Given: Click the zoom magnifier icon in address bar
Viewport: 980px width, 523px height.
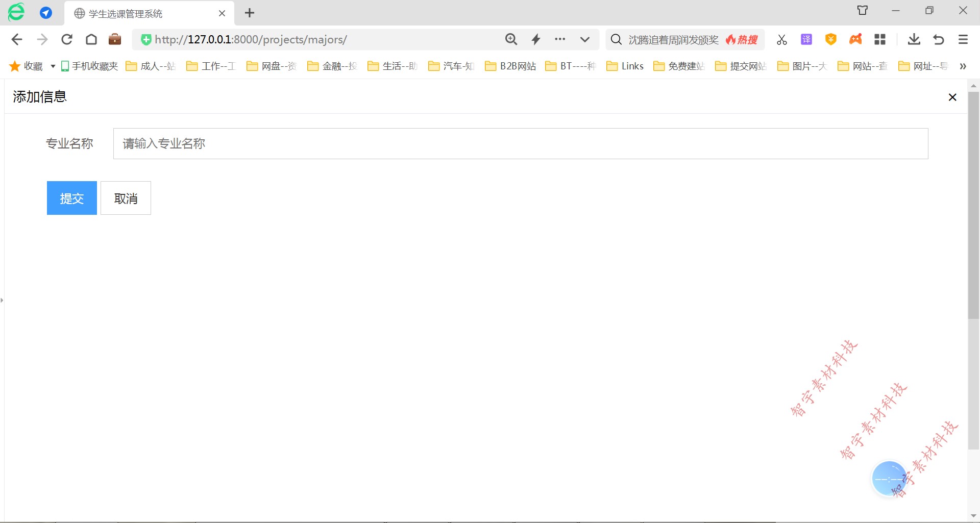Looking at the screenshot, I should 511,39.
